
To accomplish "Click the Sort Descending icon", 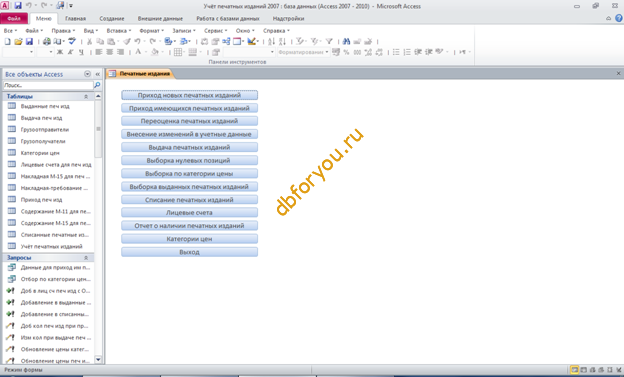I will tap(283, 41).
